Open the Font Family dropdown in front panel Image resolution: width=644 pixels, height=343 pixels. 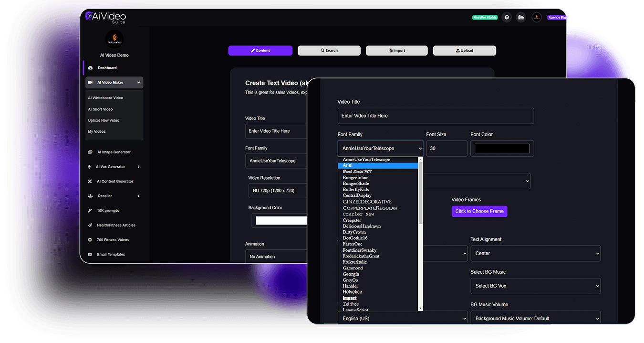(x=380, y=148)
